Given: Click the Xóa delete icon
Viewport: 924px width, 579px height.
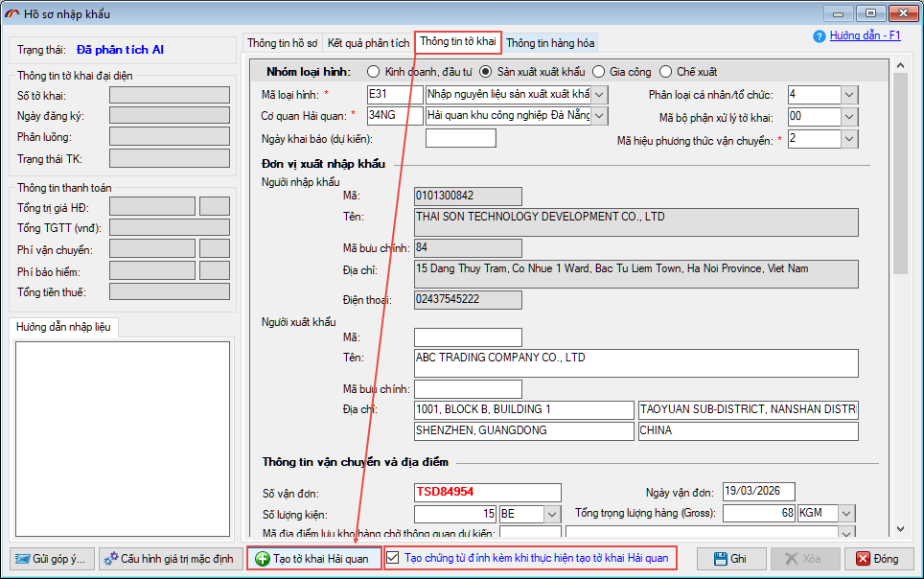Looking at the screenshot, I should coord(791,559).
